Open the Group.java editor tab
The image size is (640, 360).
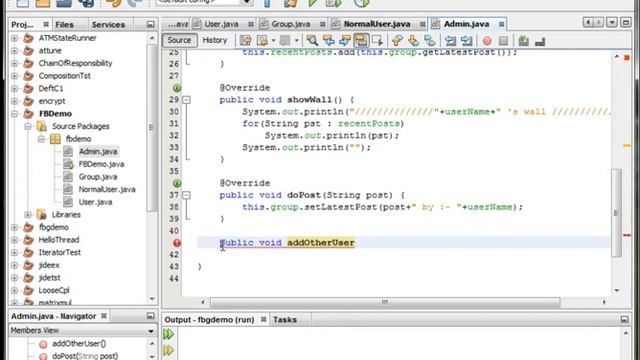click(291, 24)
